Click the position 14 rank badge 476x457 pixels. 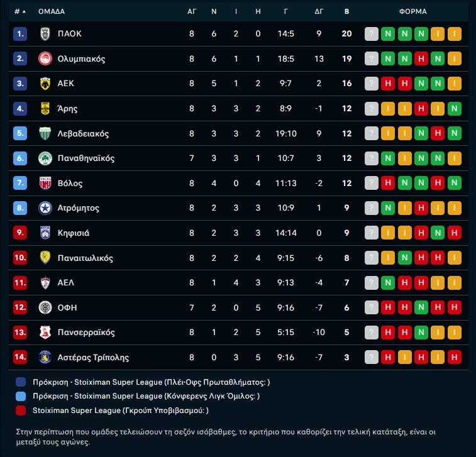pos(21,357)
